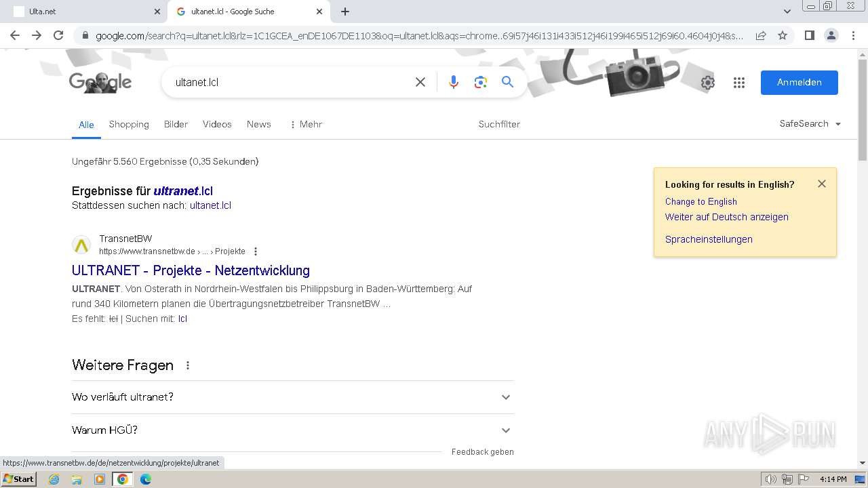Go forward in browser history
Screen dimensions: 868x488
(x=37, y=35)
